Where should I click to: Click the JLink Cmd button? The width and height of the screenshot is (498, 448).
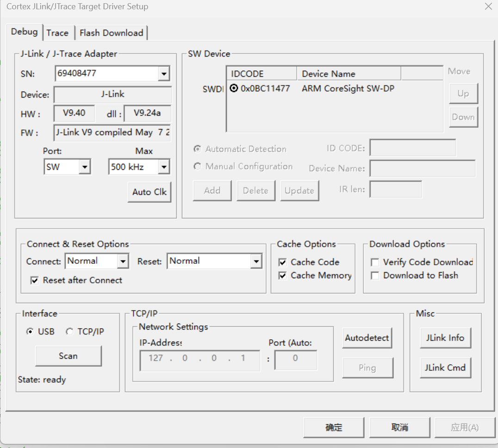445,367
